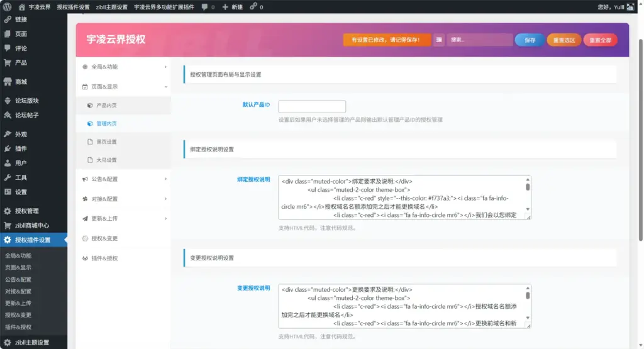Expand the 公告&配置 section chevron
This screenshot has width=644, height=349.
click(165, 179)
